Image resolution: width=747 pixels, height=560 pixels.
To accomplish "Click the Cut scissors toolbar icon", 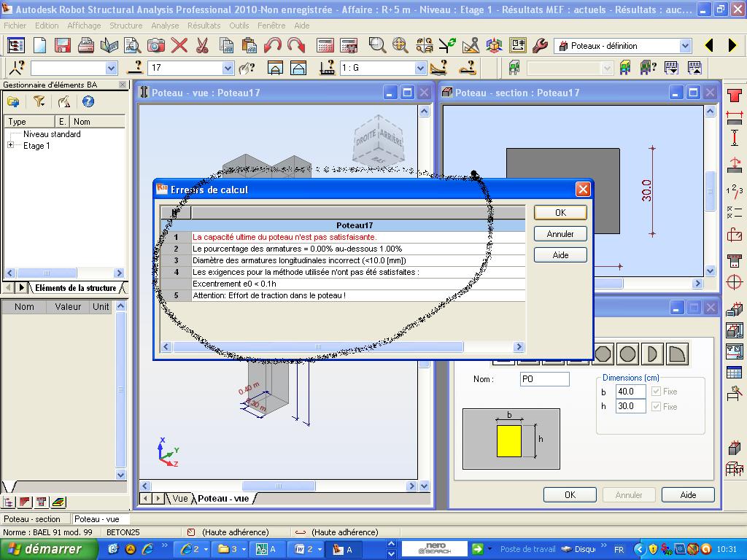I will coord(203,46).
